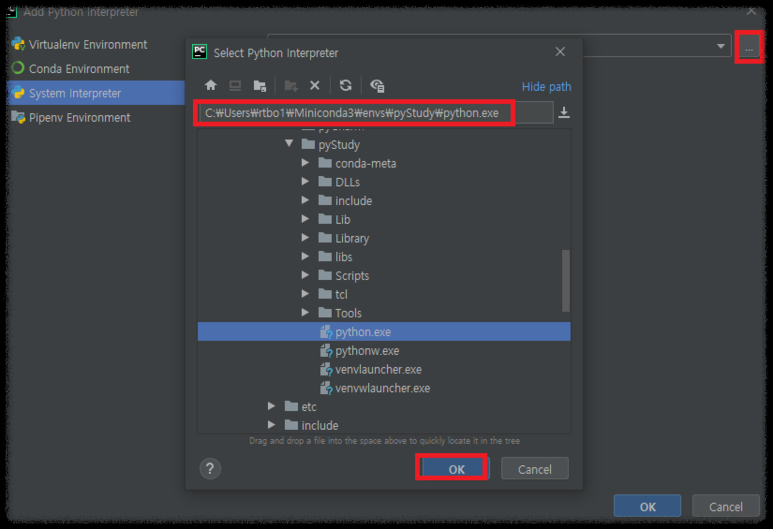The image size is (773, 529).
Task: Cancel the Select Python Interpreter dialog
Action: 534,469
